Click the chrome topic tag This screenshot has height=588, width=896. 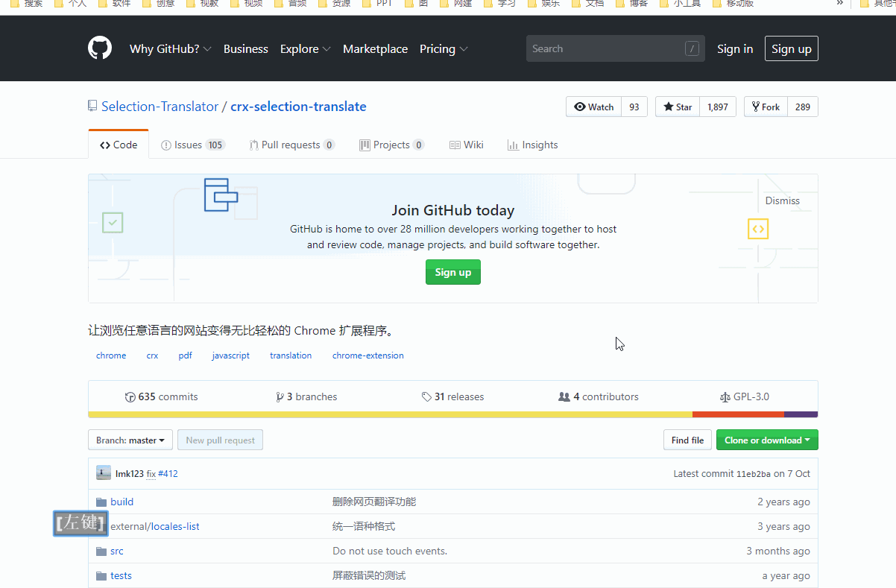click(111, 355)
